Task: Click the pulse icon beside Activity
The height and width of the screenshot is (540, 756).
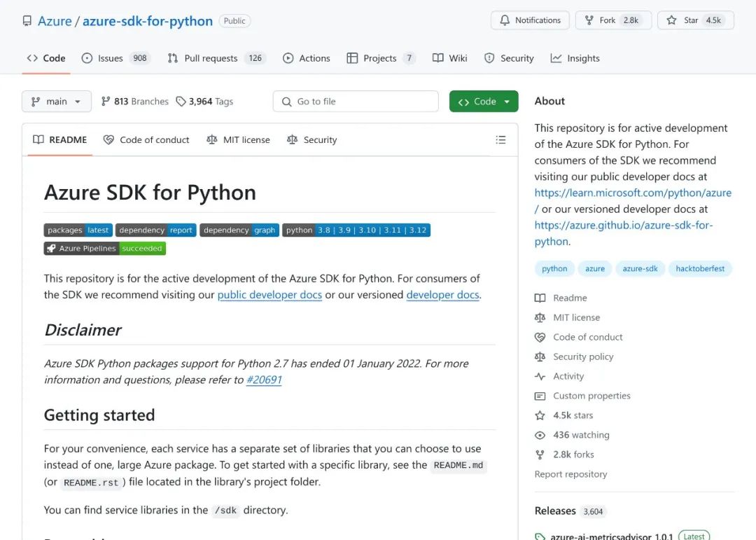Action: 540,376
